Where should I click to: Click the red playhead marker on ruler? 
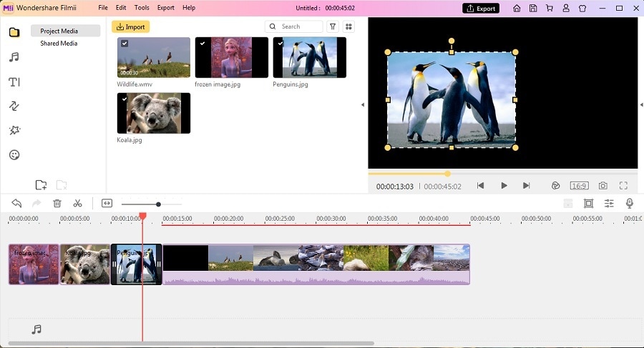pyautogui.click(x=142, y=216)
